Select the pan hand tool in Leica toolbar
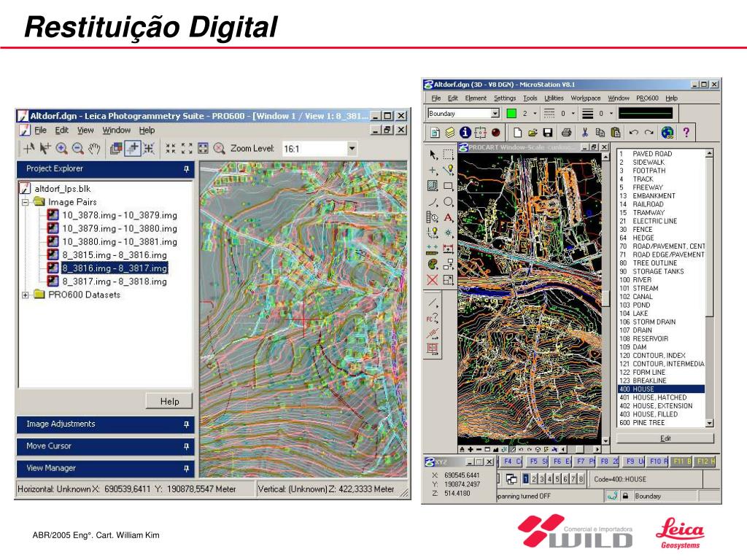The width and height of the screenshot is (747, 560). coord(94,149)
